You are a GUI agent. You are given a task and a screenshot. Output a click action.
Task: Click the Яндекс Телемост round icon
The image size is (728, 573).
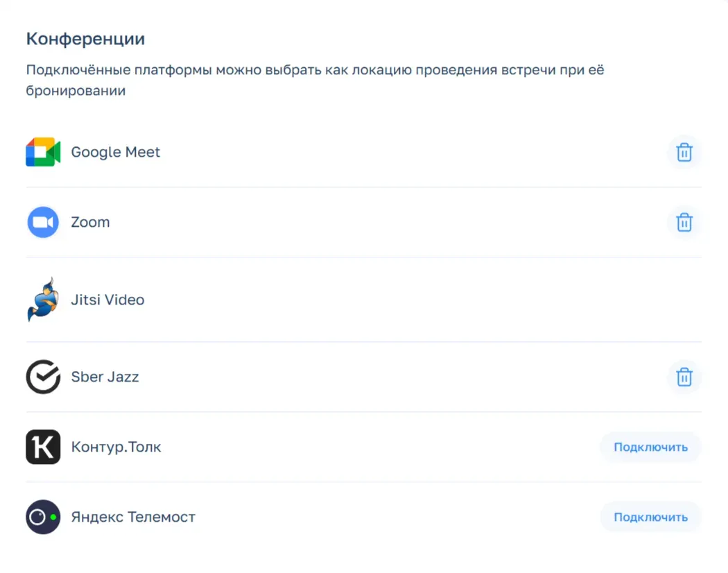pyautogui.click(x=43, y=517)
